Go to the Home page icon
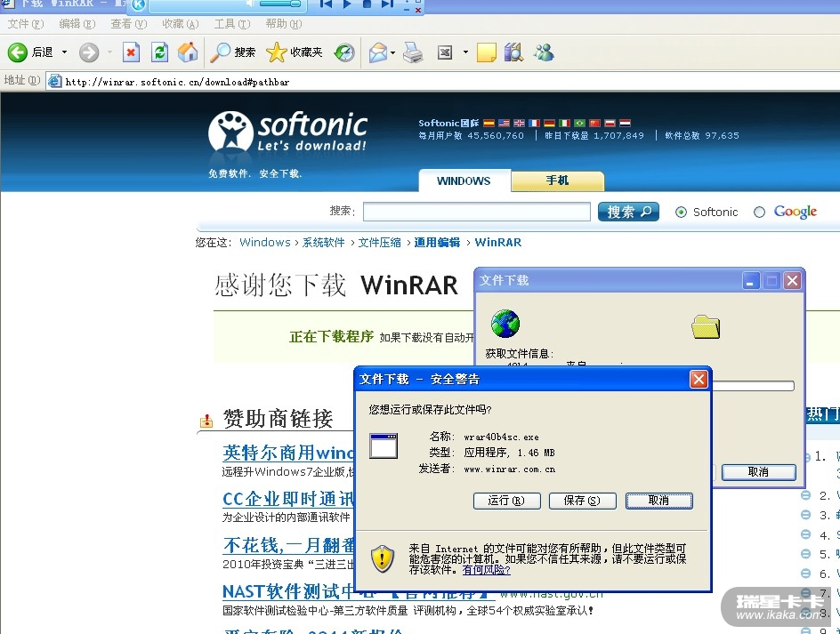 188,52
